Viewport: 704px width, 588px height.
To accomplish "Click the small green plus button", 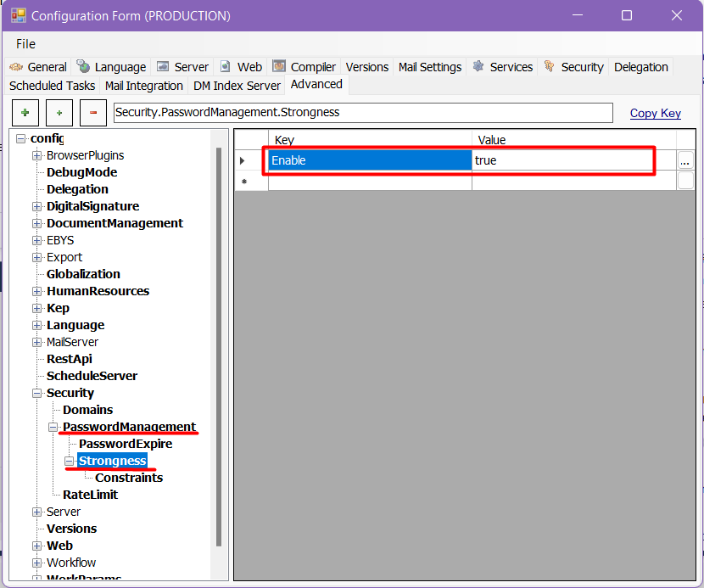I will point(59,113).
